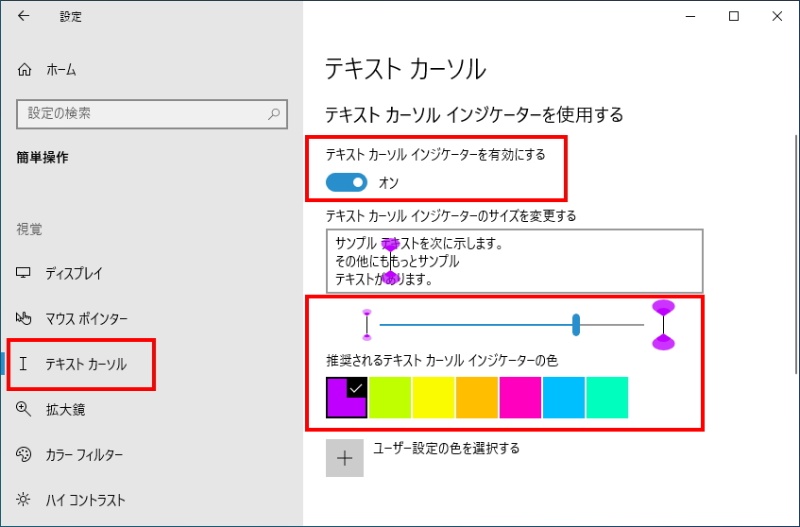This screenshot has width=800, height=527.
Task: Open ホーム in the sidebar
Action: [61, 70]
